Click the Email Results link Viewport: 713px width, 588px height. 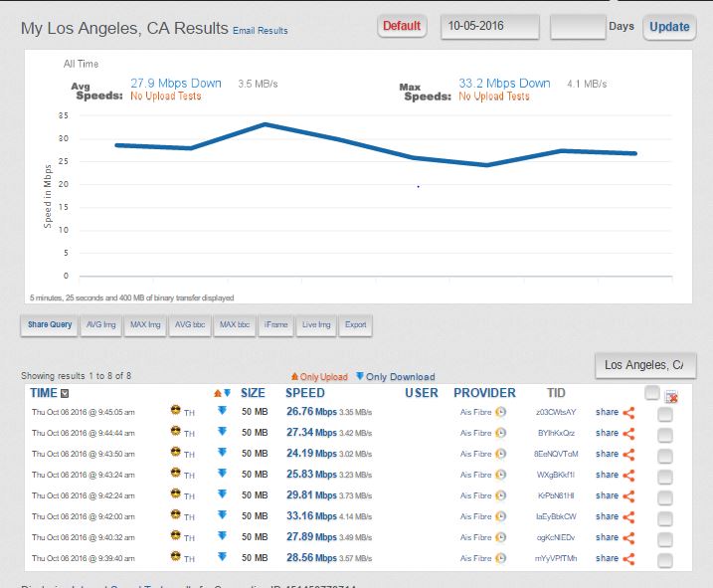(x=261, y=31)
